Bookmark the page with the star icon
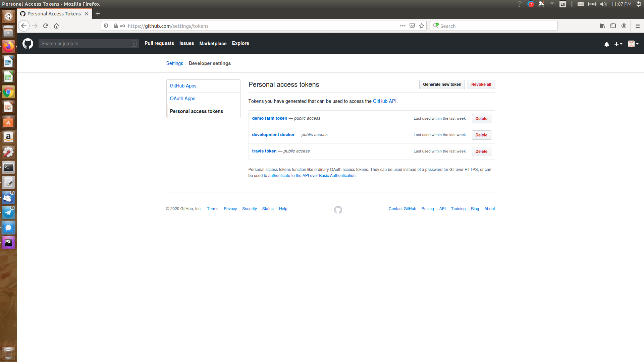 [422, 26]
